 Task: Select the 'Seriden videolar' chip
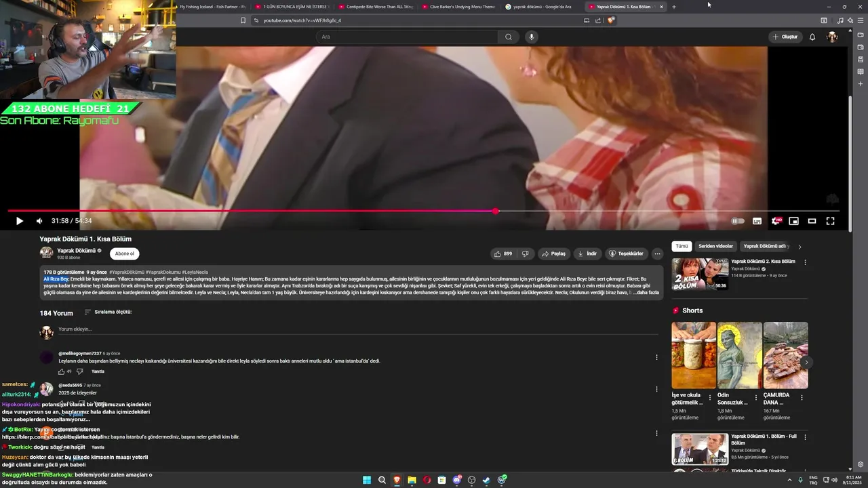point(715,246)
